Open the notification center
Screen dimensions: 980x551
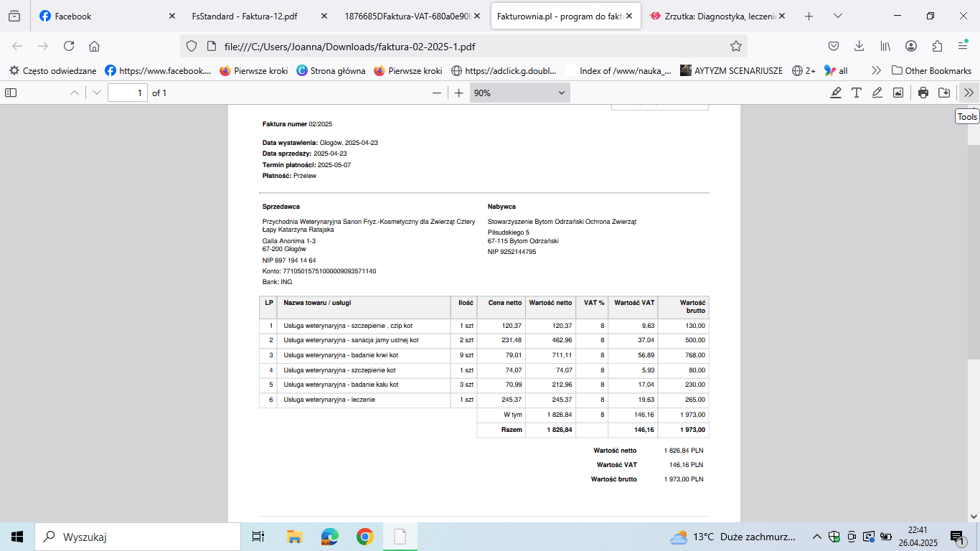[958, 537]
